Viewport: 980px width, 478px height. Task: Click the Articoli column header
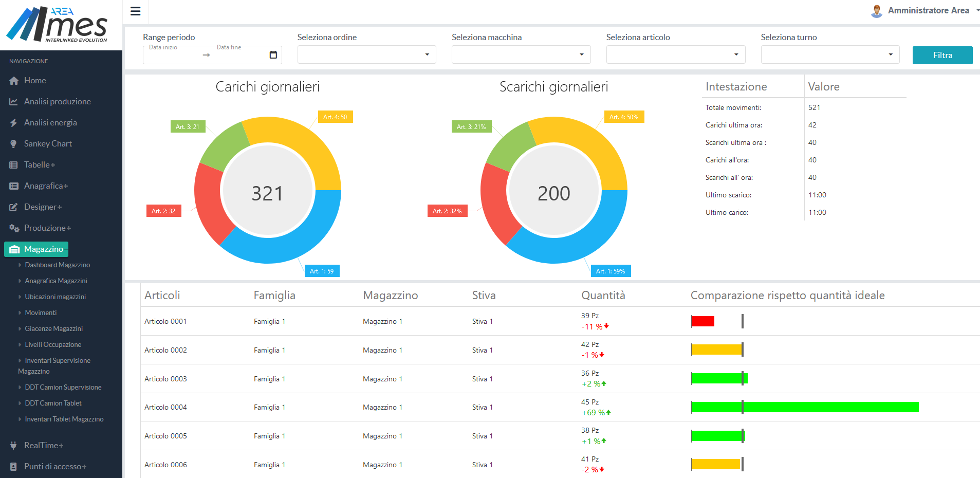click(162, 296)
